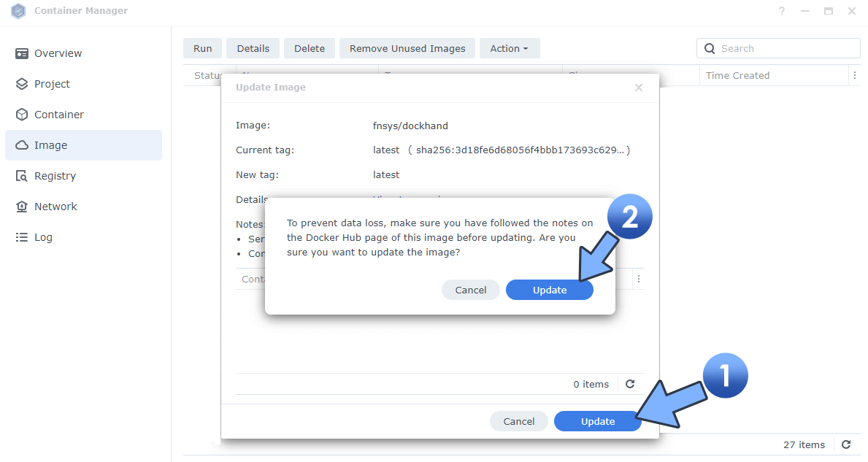Screen dimensions: 868x462
Task: Confirm update in the data loss warning dialog
Action: pos(550,290)
